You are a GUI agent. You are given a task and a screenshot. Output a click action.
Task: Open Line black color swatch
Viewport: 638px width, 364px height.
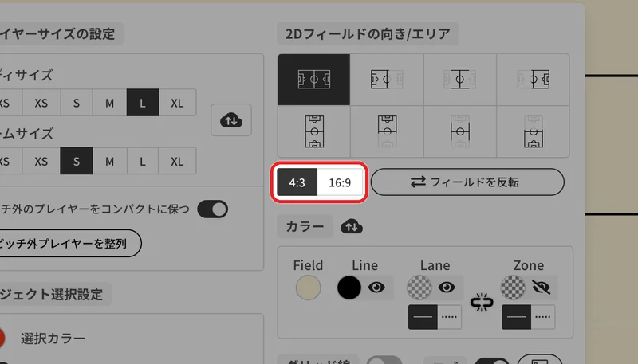349,288
